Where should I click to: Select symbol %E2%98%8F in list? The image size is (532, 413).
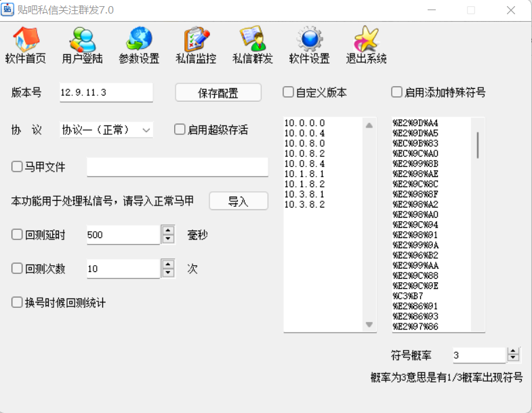[415, 194]
